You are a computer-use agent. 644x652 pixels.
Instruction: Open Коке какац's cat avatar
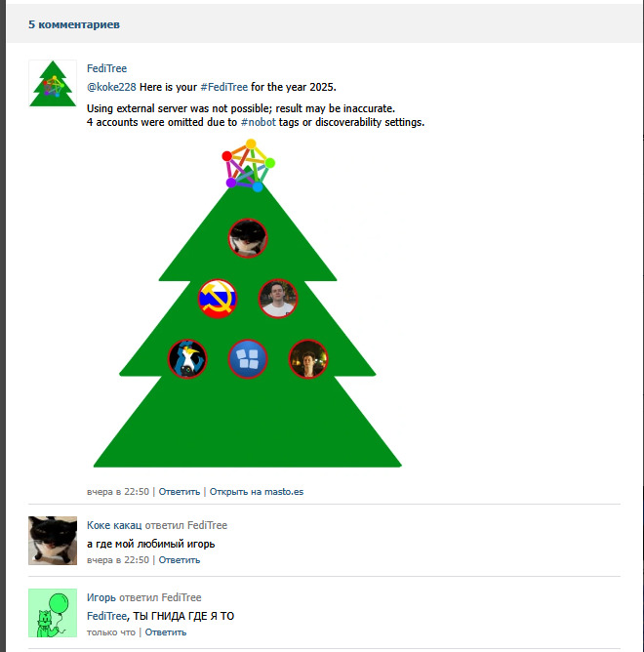point(53,541)
